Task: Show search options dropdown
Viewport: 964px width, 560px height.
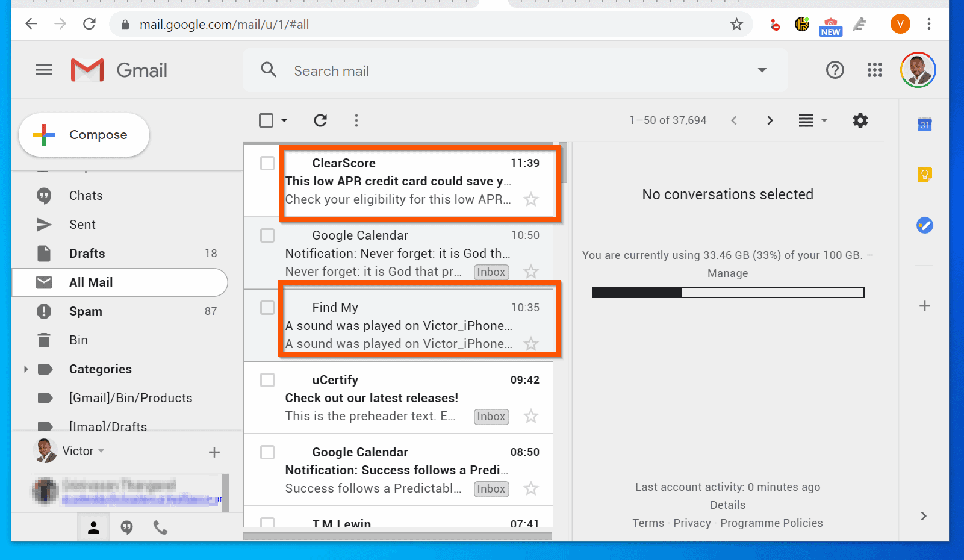Action: (762, 70)
